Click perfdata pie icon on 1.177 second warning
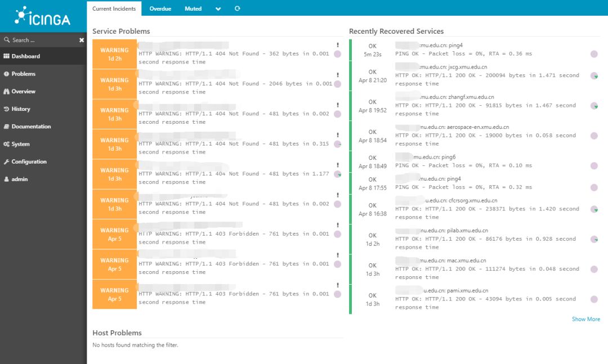The image size is (608, 364). coord(338,174)
